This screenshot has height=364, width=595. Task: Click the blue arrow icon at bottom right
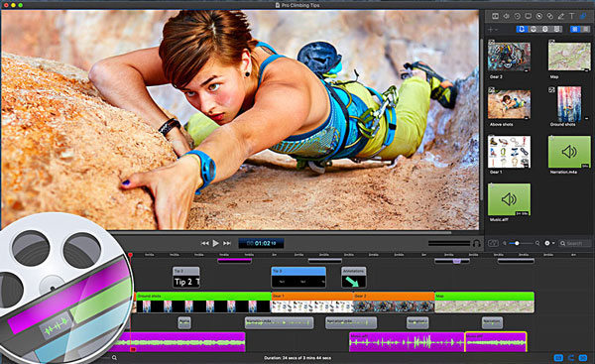pos(571,357)
